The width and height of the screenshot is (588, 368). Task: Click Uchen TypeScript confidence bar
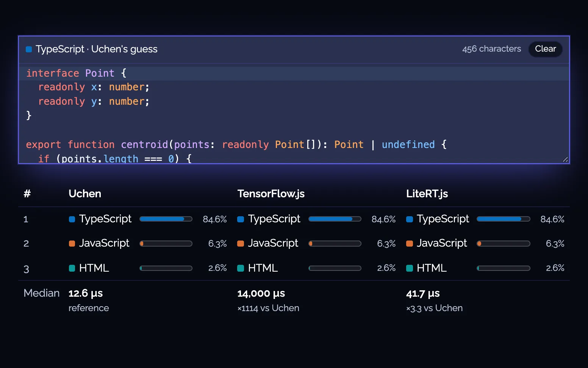pos(166,219)
